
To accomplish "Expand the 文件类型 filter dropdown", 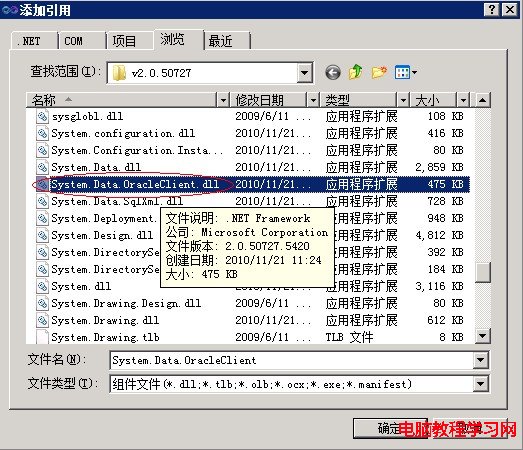I will click(x=480, y=384).
